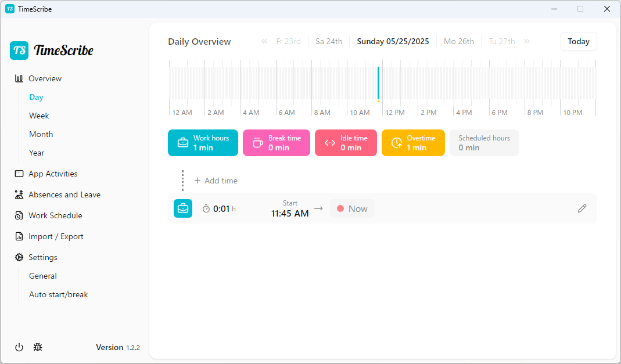Click the Overtime 1 min card text
The image size is (621, 364).
click(x=421, y=143)
